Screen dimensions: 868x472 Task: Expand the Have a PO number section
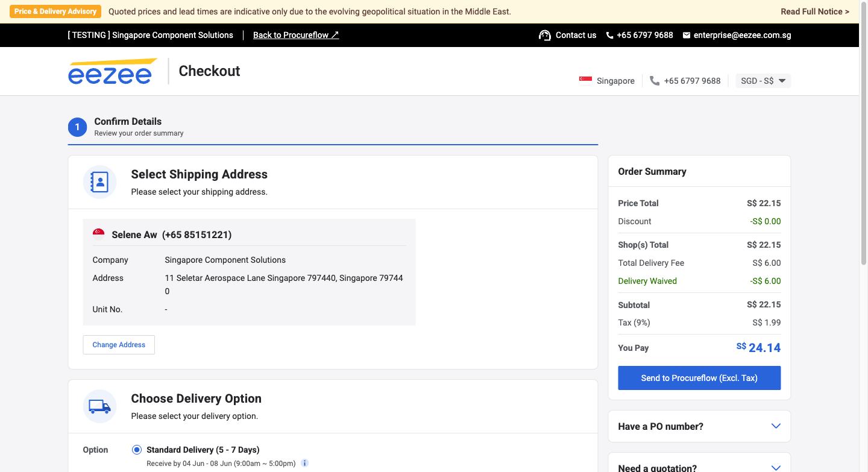(x=699, y=426)
